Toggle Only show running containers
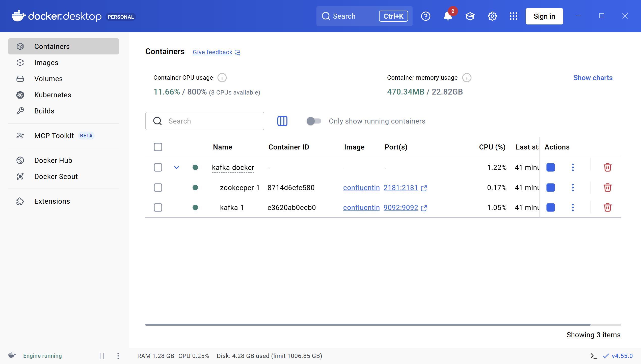Screen dimensions: 641x364 pos(314,121)
